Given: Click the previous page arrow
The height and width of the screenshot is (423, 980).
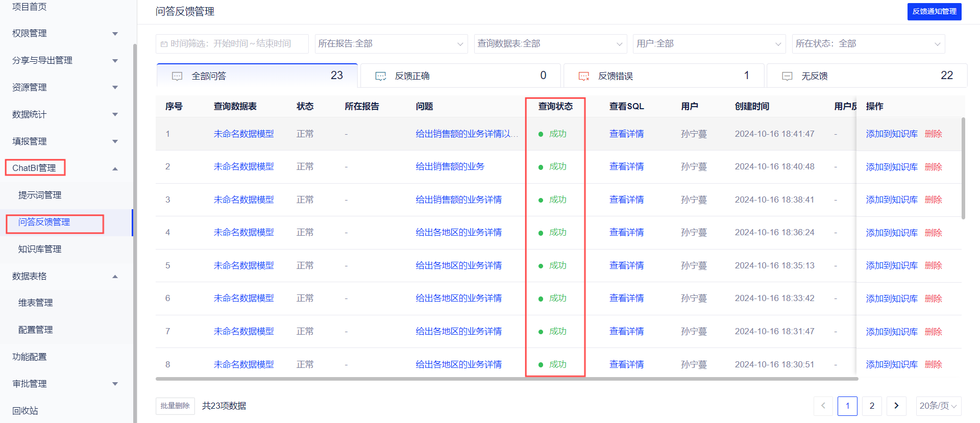Looking at the screenshot, I should coord(823,406).
